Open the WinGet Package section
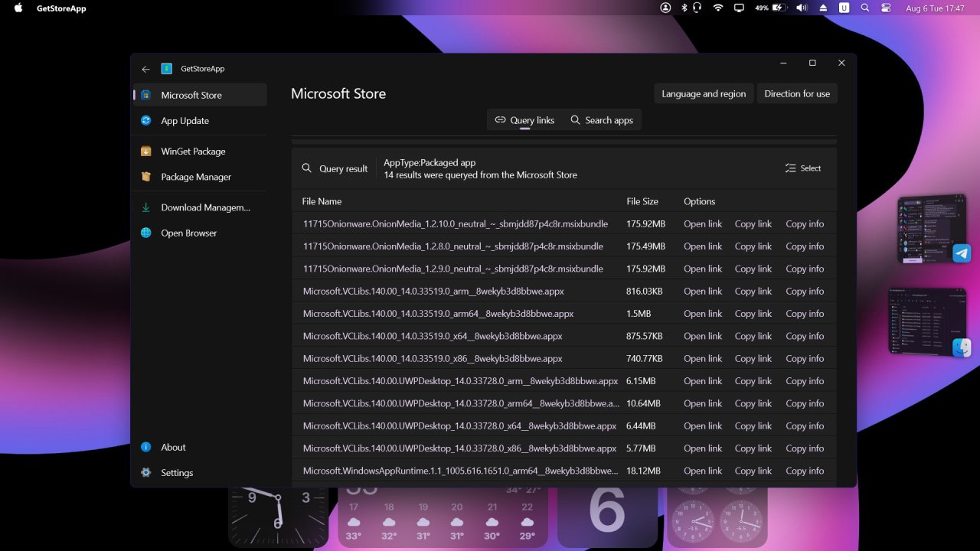The height and width of the screenshot is (551, 980). [x=193, y=152]
